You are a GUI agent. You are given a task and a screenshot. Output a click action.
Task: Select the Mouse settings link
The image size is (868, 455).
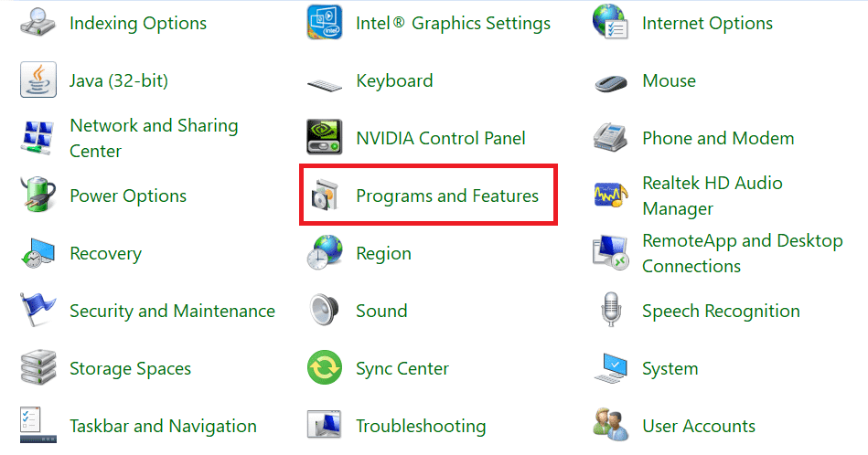(x=669, y=80)
